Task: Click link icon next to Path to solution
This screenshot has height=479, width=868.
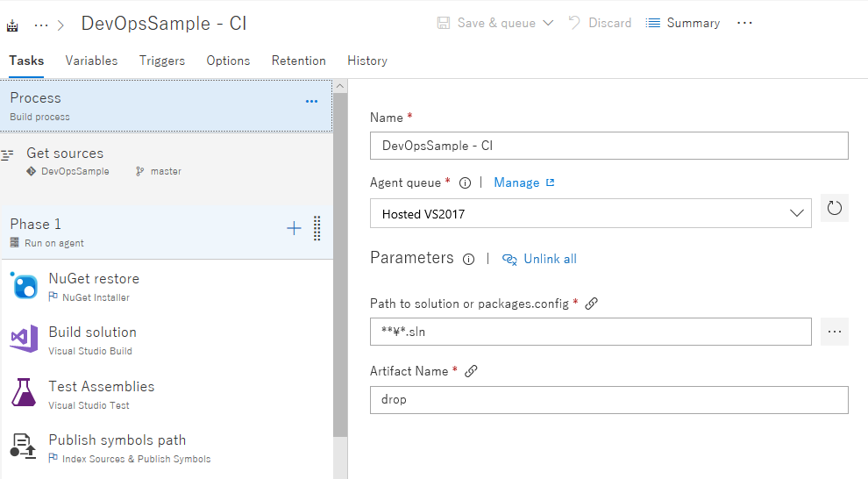Action: point(591,304)
